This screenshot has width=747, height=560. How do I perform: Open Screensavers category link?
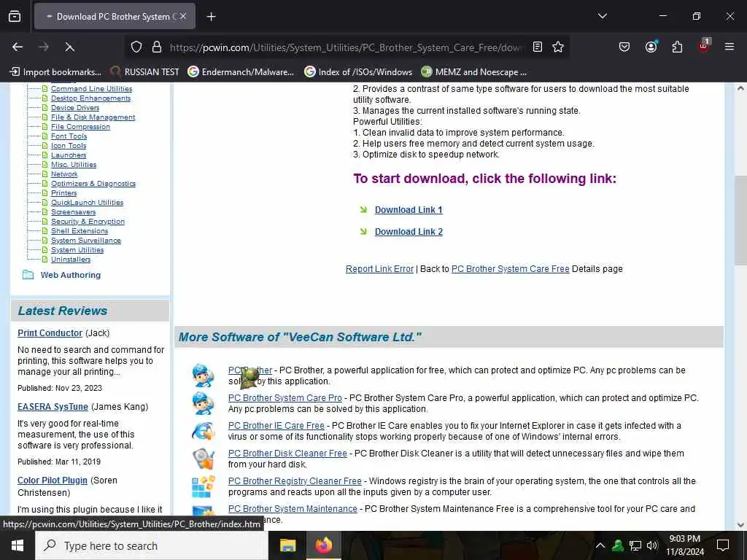click(74, 212)
